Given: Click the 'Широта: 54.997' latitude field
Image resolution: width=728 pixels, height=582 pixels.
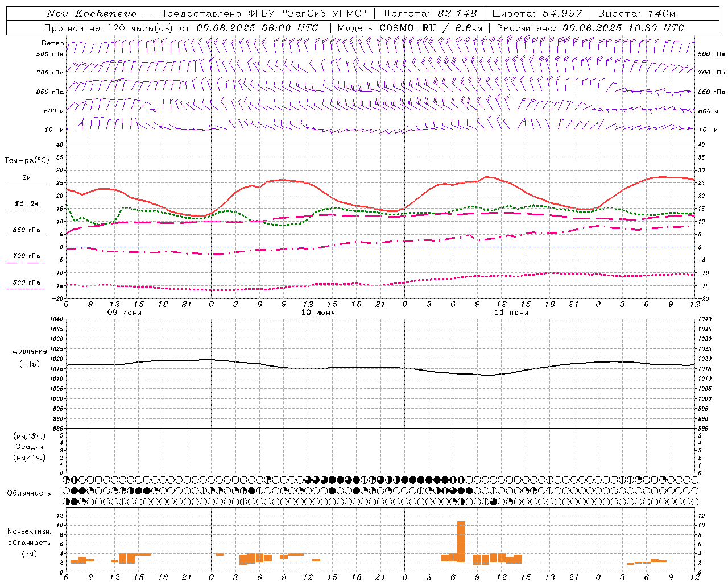Looking at the screenshot, I should (537, 14).
